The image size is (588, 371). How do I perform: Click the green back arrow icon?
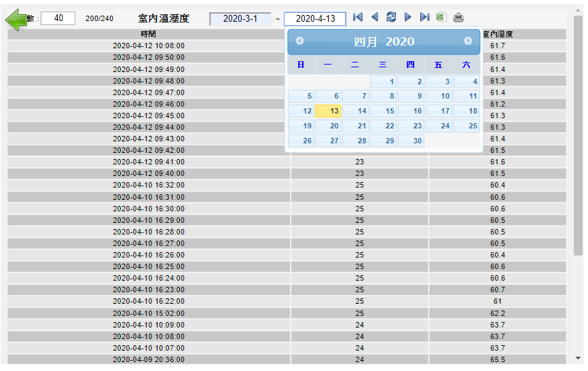(16, 19)
